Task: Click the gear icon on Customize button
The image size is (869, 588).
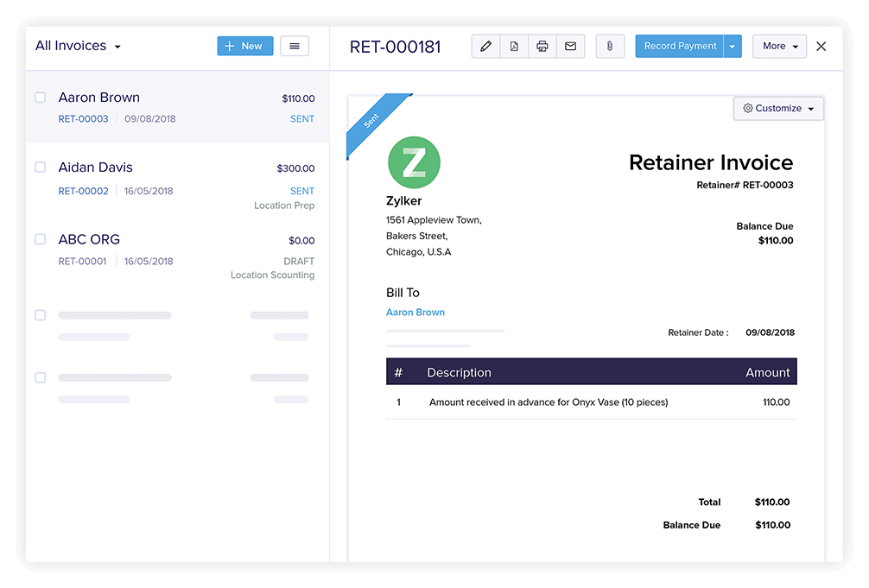Action: click(x=750, y=108)
